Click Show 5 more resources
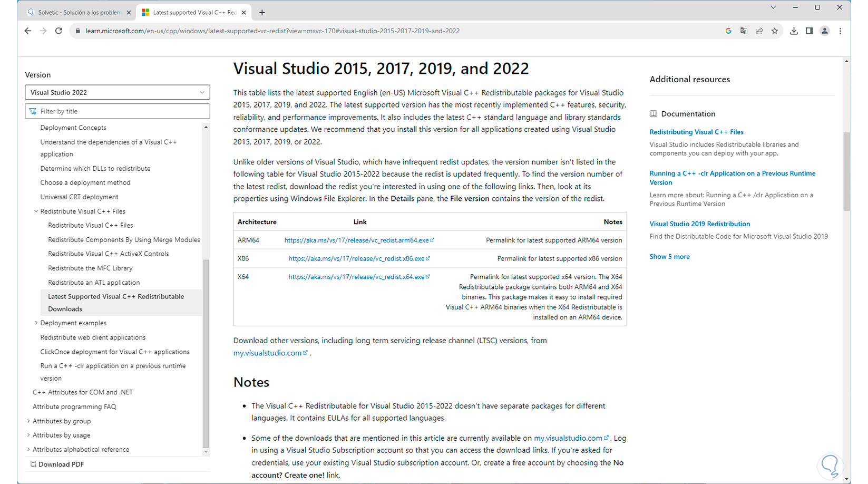 pos(669,256)
